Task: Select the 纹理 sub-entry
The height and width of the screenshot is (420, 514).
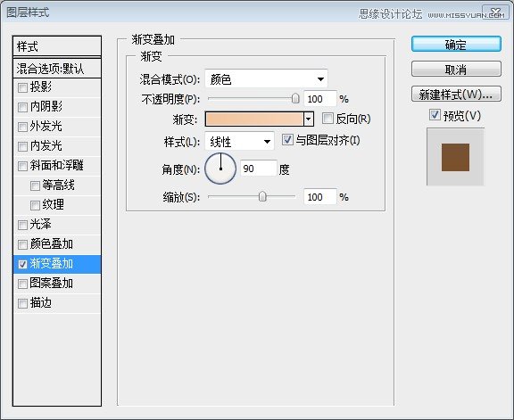Action: pyautogui.click(x=57, y=205)
